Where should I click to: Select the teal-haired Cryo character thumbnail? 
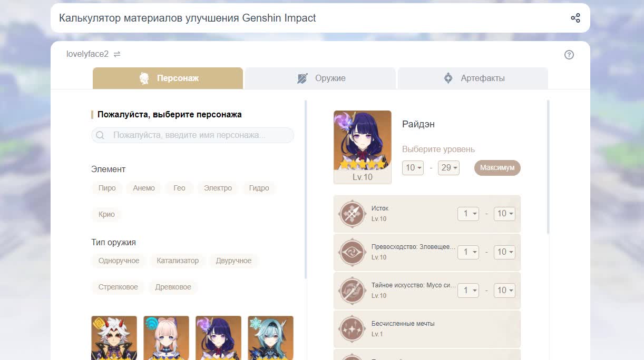point(270,337)
